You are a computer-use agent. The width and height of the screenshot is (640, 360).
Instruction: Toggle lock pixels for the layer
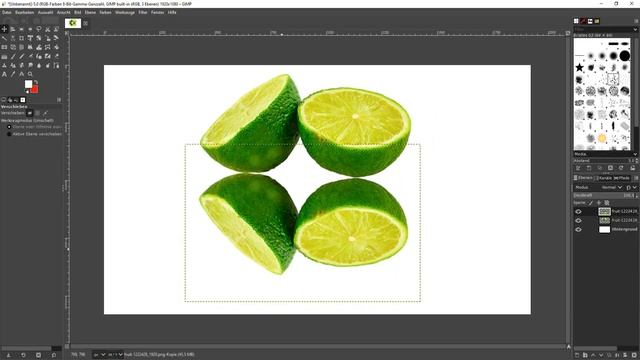pyautogui.click(x=590, y=203)
